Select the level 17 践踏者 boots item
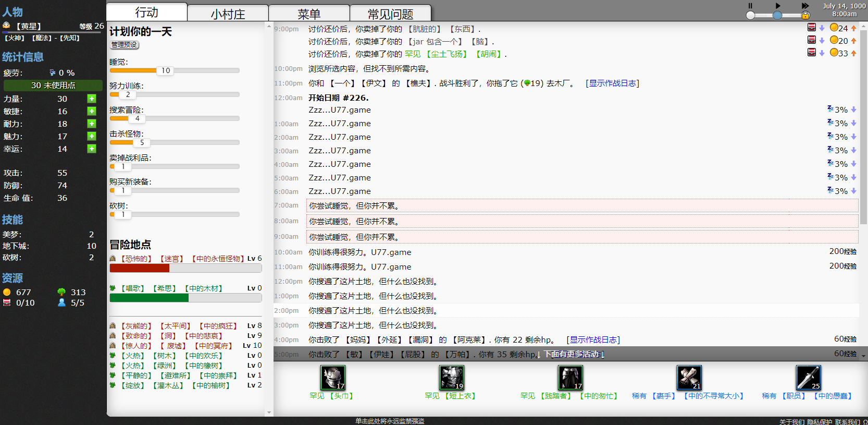Screen dimensions: 868x425 tap(571, 378)
